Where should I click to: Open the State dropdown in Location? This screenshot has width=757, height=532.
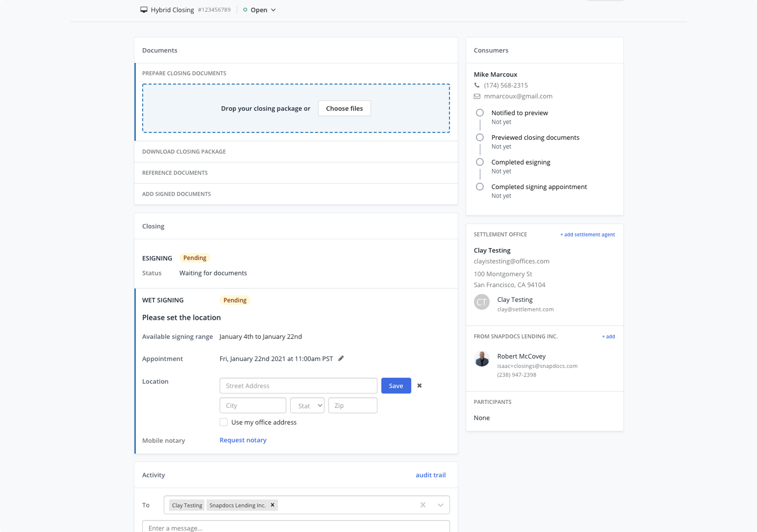point(307,405)
